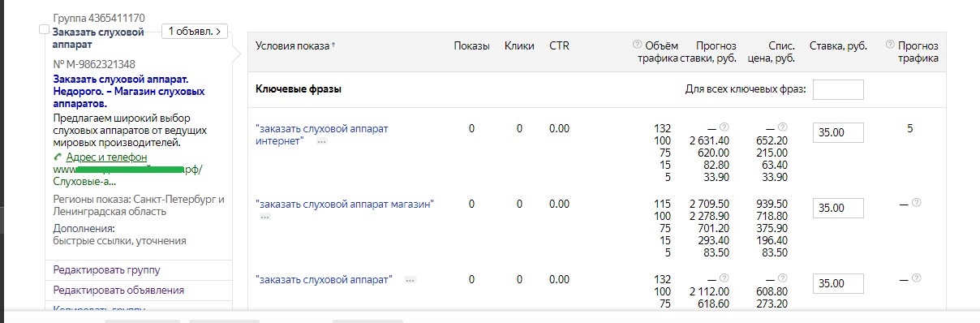The width and height of the screenshot is (980, 323).
Task: Click the bid field of the "интернет" phrase
Action: [838, 132]
